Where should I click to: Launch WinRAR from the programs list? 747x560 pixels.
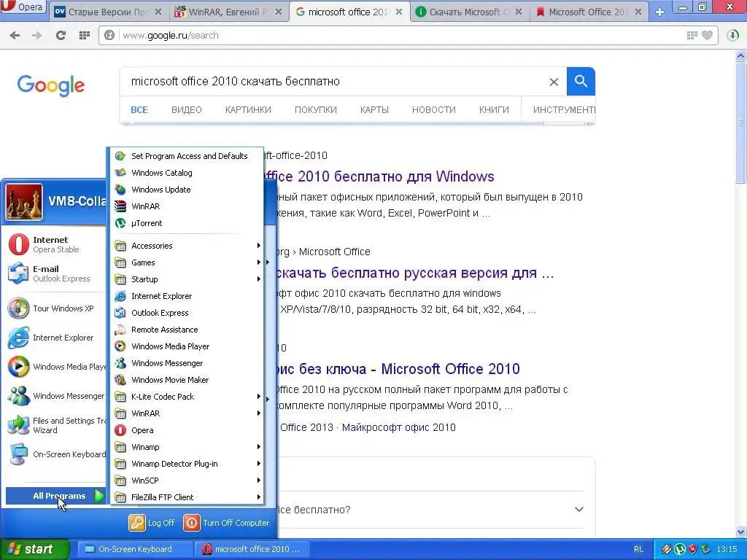pos(187,206)
